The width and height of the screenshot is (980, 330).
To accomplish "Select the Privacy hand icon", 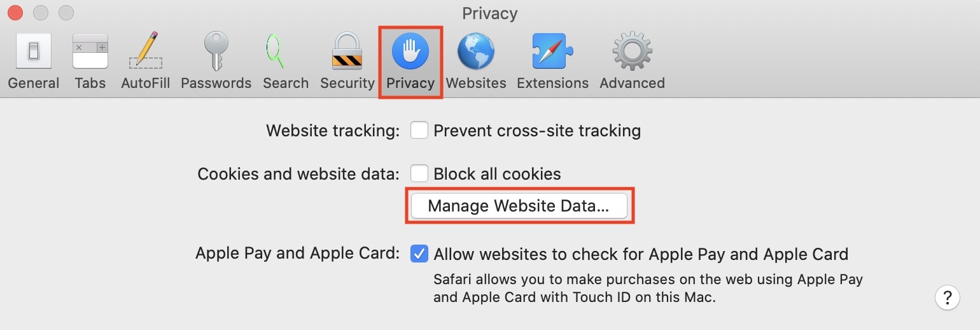I will point(410,51).
